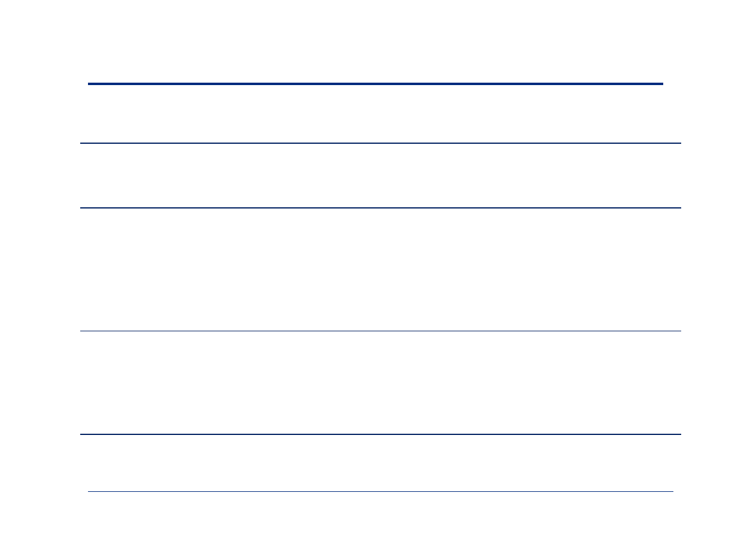Click the blank footer area below the bottom line
Viewport: 756px width, 535px height.
(x=381, y=513)
